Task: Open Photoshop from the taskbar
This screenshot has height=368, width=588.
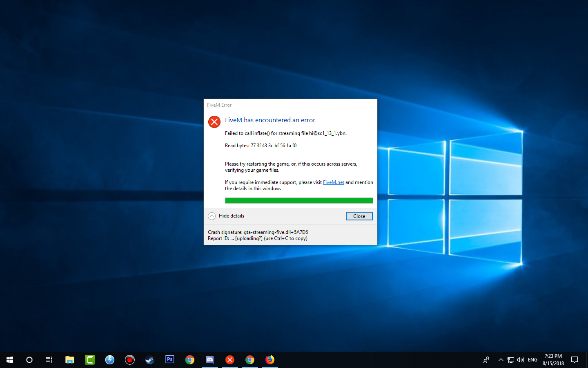Action: [169, 360]
